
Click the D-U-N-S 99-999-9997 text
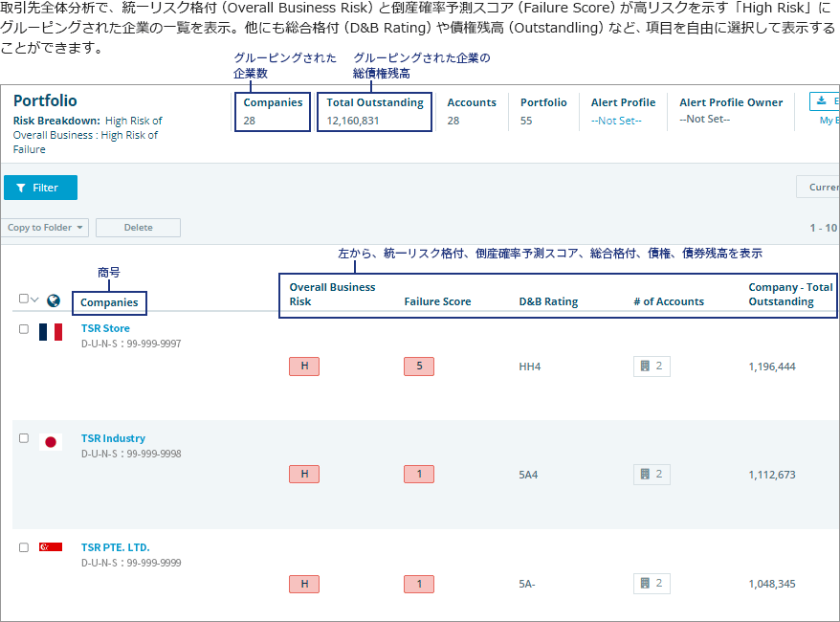coord(131,344)
